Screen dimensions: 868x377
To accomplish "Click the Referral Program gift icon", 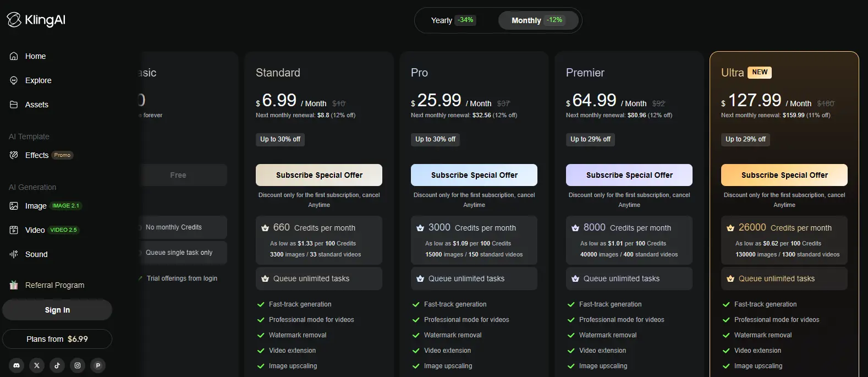I will pos(14,285).
